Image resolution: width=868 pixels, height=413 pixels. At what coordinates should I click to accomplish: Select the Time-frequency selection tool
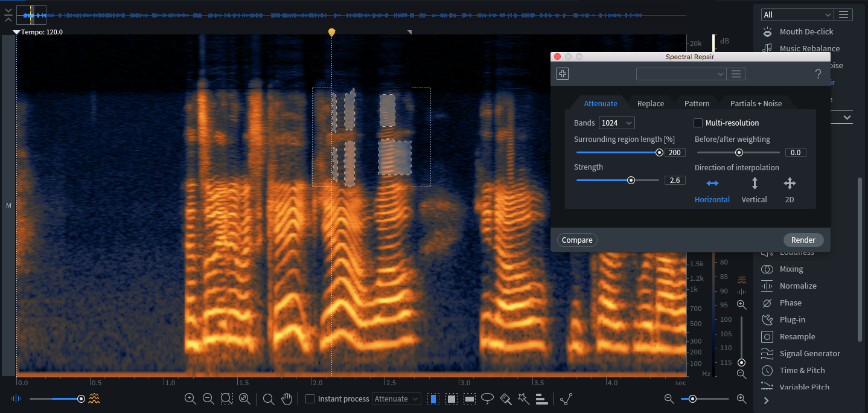tap(451, 399)
